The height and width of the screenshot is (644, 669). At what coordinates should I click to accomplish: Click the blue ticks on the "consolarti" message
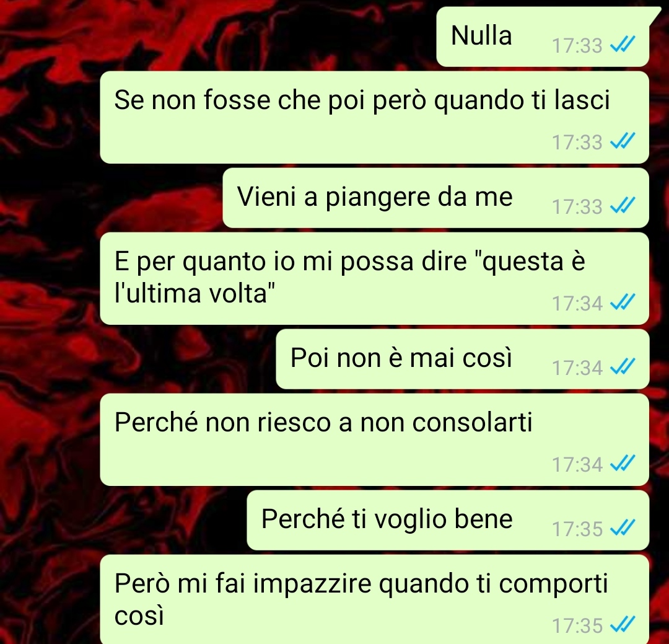[623, 464]
